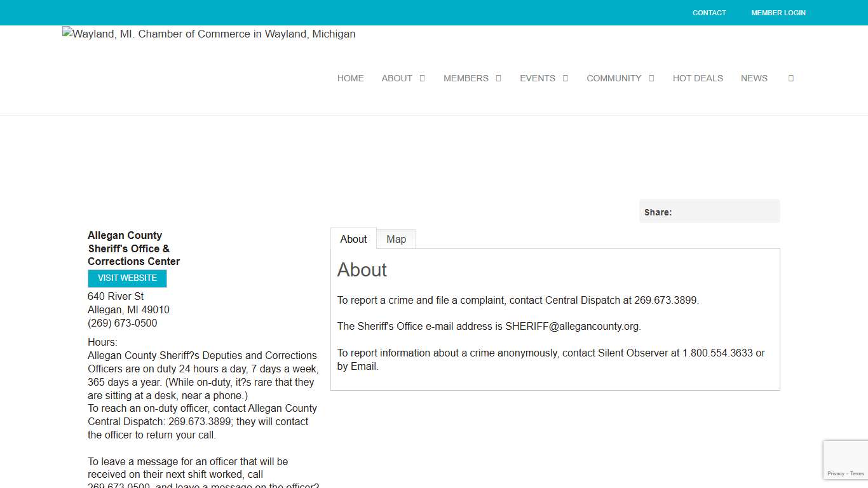The width and height of the screenshot is (868, 488).
Task: Switch to the Map tab
Action: click(x=396, y=239)
